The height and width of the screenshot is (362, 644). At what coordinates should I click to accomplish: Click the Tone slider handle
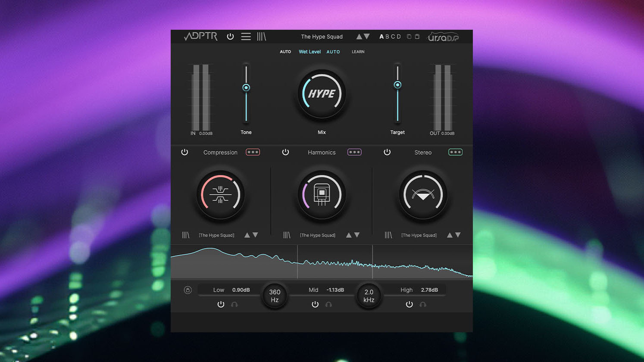tap(246, 87)
